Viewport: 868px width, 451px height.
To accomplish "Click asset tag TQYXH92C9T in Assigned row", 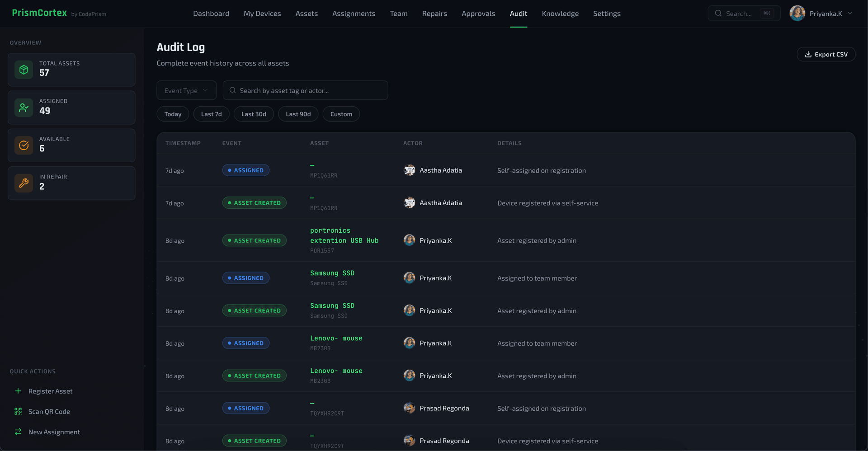I will tap(327, 413).
